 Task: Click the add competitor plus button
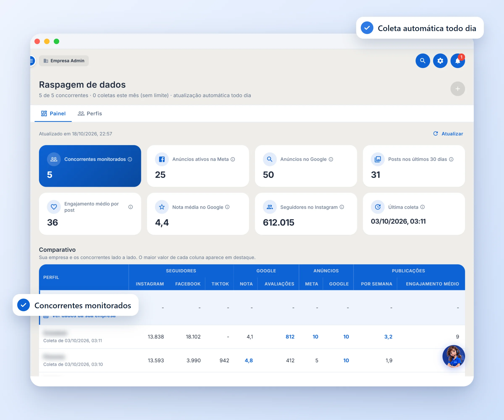[458, 89]
